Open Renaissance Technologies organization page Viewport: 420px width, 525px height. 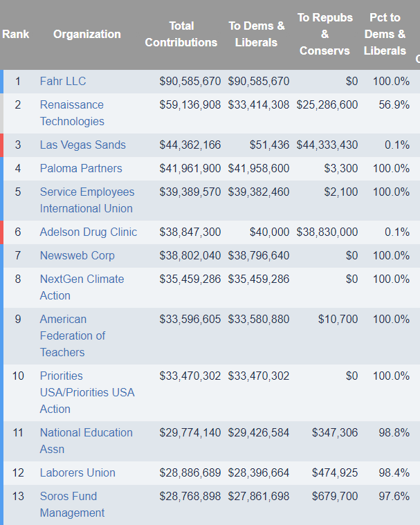point(72,113)
